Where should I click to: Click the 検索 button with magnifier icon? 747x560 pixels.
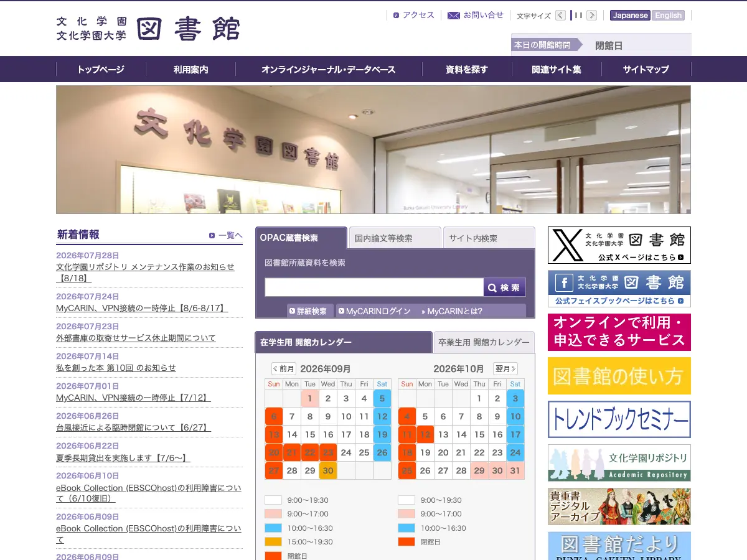(x=505, y=287)
